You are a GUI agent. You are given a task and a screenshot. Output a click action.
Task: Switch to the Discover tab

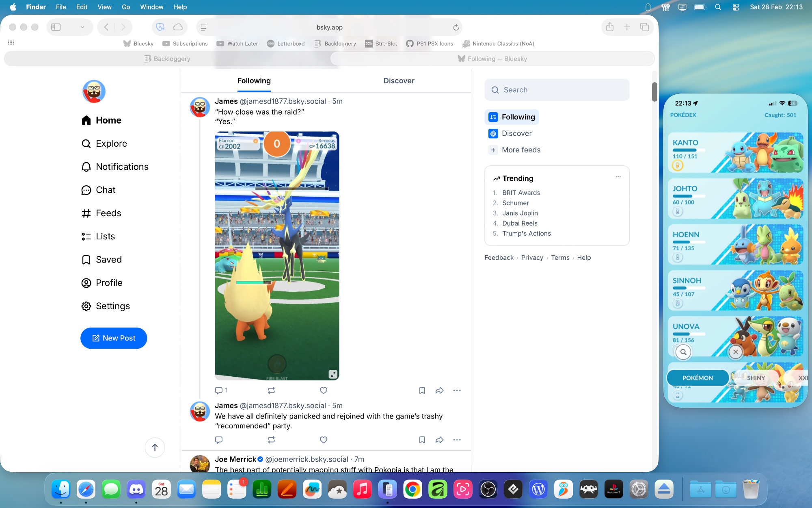click(x=399, y=81)
